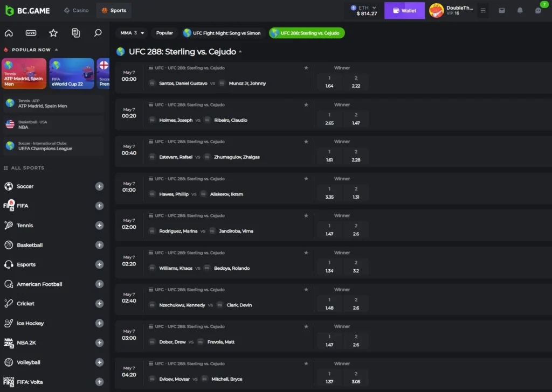Open UEFA Champions League row
Image resolution: width=552 pixels, height=392 pixels.
click(x=53, y=146)
